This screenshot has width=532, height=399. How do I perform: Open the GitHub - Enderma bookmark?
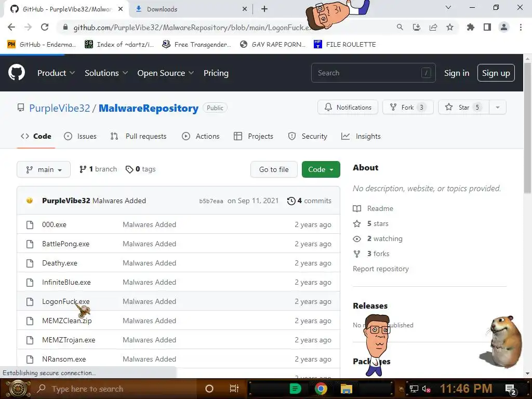pos(42,45)
